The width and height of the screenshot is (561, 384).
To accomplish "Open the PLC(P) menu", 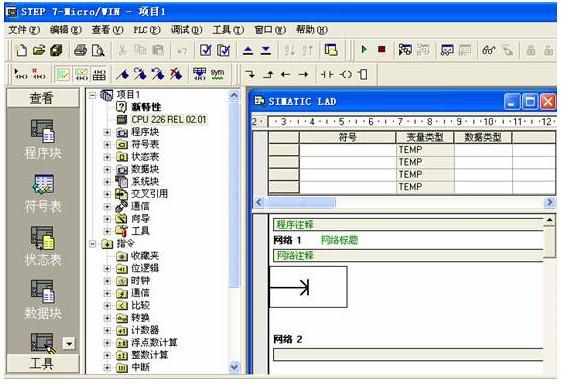I will [147, 30].
